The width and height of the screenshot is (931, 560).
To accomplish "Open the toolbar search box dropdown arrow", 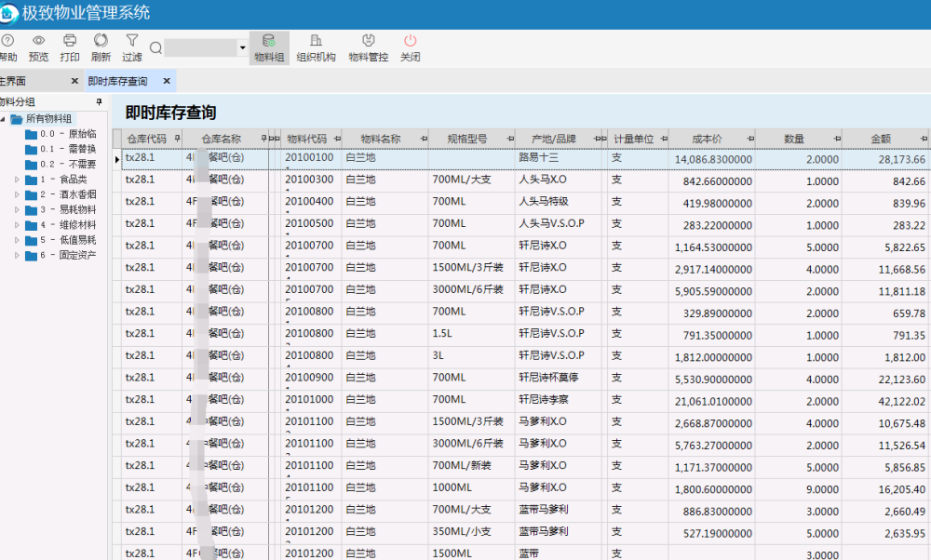I will pos(242,48).
